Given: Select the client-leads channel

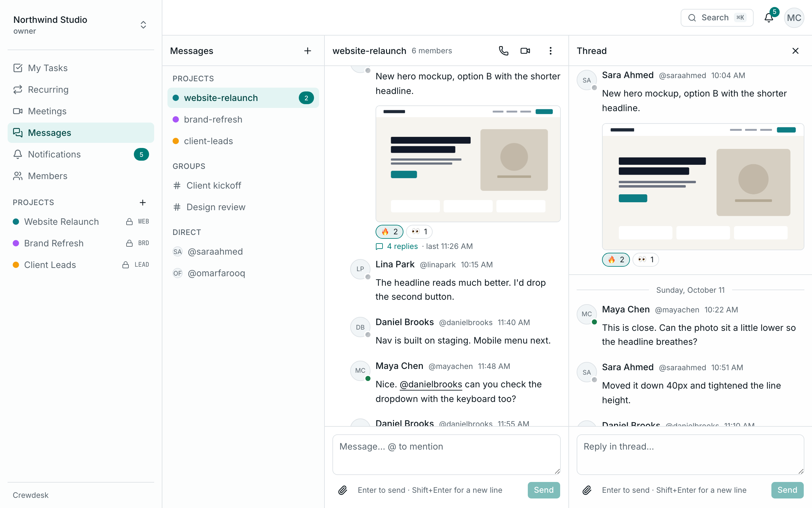Looking at the screenshot, I should tap(243, 141).
